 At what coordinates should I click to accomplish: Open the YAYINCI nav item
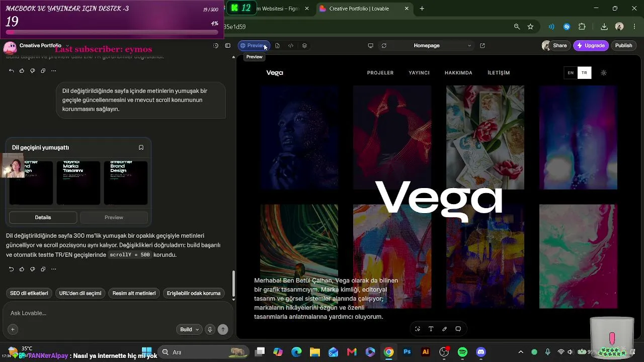click(x=419, y=73)
